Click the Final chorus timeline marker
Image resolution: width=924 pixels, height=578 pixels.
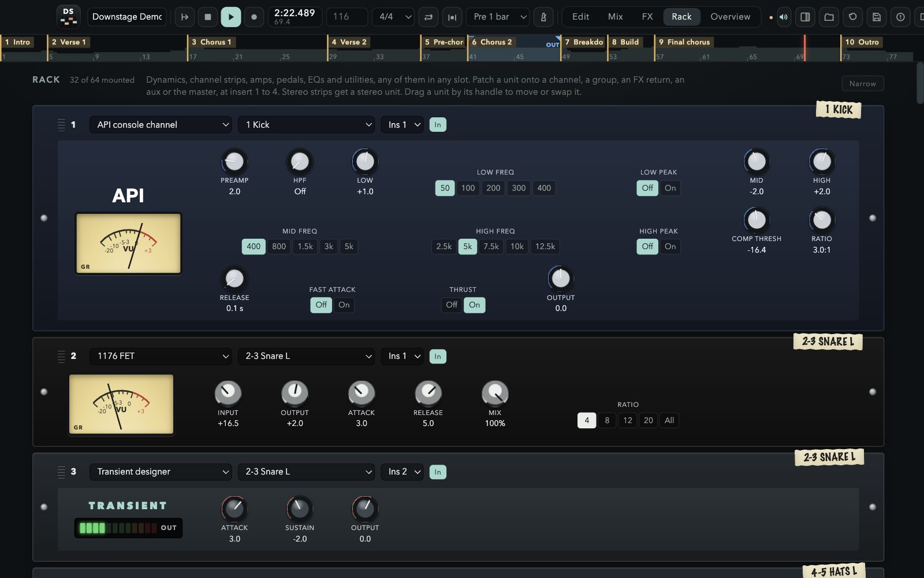pyautogui.click(x=684, y=42)
